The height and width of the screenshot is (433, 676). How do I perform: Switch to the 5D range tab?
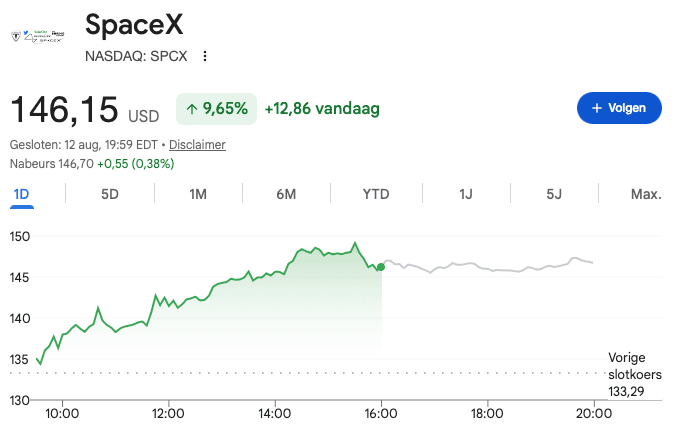pyautogui.click(x=110, y=194)
